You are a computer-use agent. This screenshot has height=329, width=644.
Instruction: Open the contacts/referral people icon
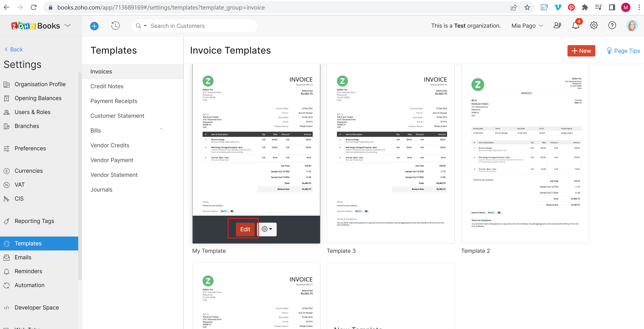pyautogui.click(x=557, y=25)
